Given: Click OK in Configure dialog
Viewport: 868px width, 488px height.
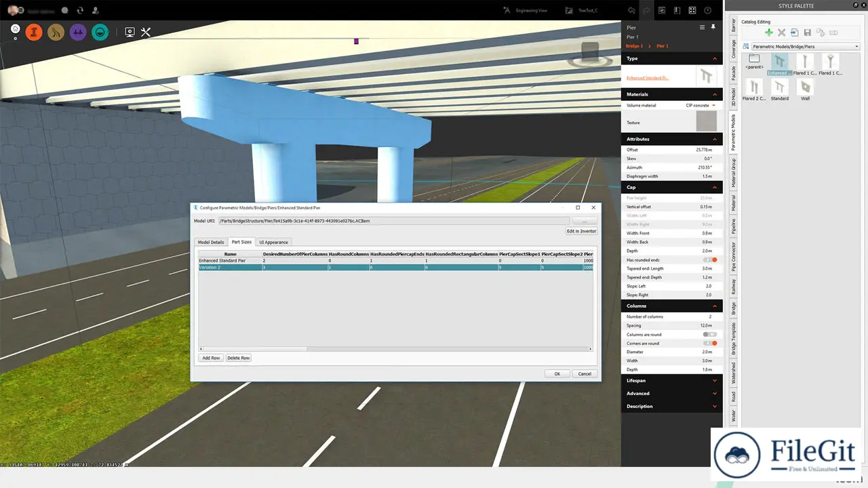Looking at the screenshot, I should pos(557,373).
